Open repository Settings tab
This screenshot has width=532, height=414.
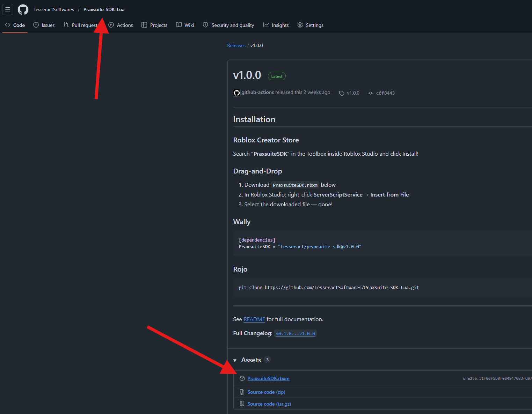(310, 25)
